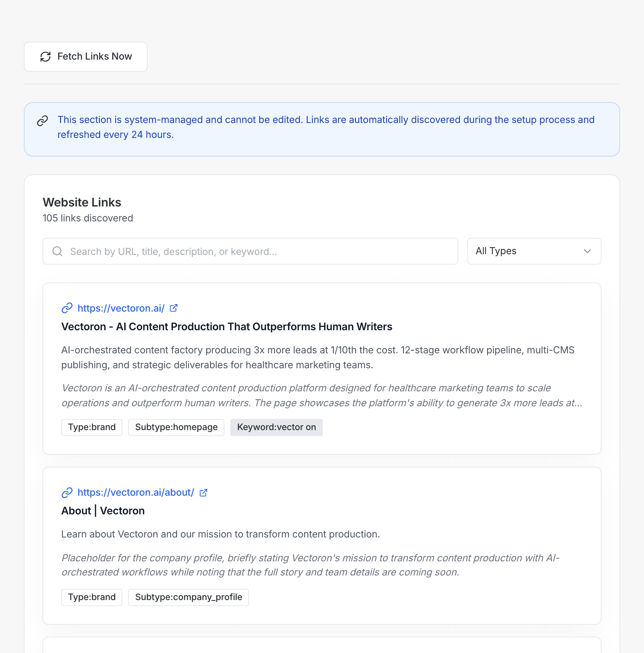
Task: Click the magnifying glass search icon
Action: 57,251
